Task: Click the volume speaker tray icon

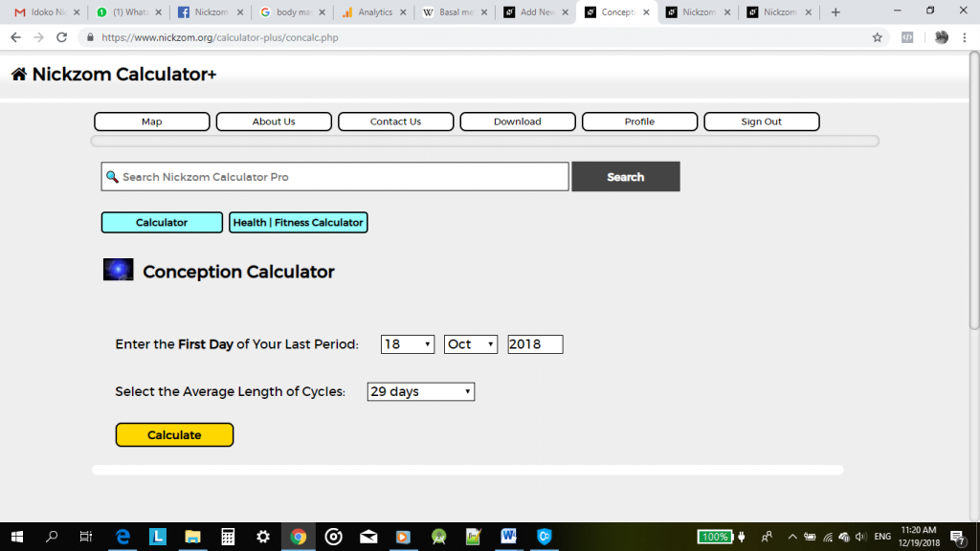Action: [x=860, y=537]
